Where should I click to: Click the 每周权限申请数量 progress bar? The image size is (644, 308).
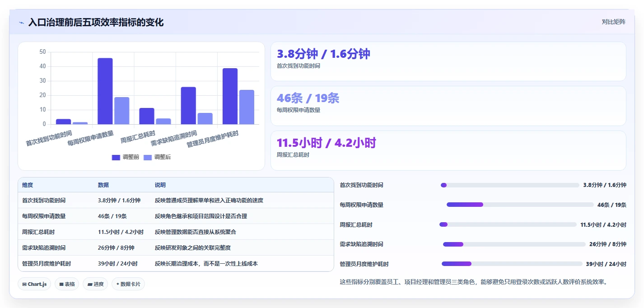click(x=520, y=205)
